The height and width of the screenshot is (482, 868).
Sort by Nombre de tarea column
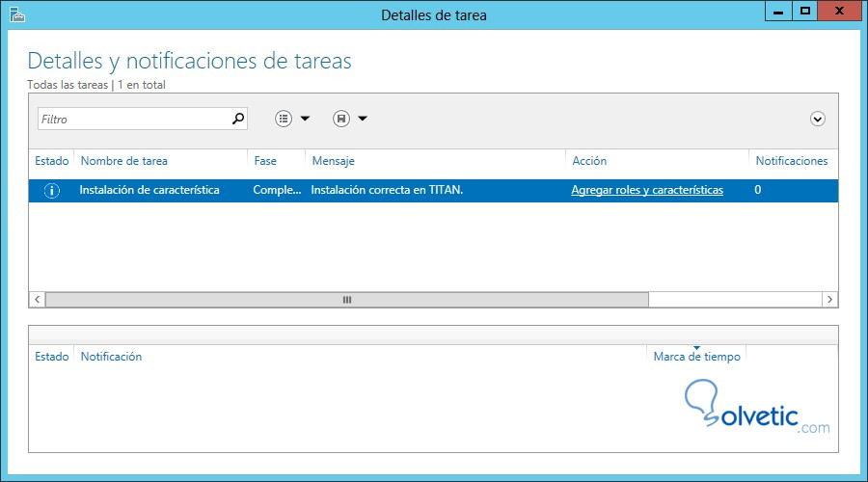coord(124,161)
